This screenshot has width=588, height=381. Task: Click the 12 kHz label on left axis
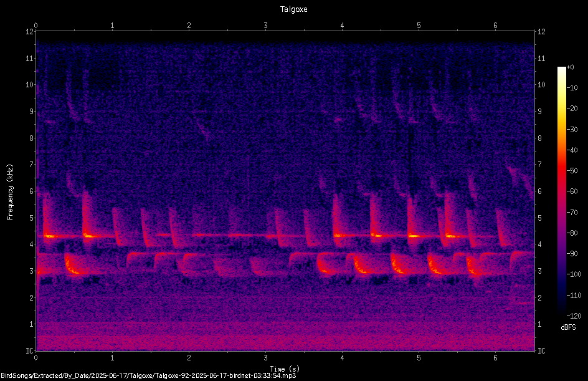[30, 32]
